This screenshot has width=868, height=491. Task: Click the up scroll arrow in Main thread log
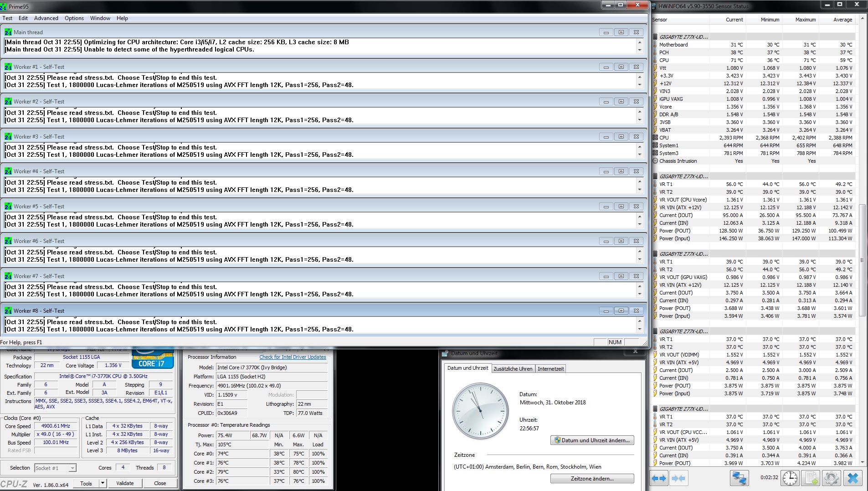pos(640,42)
